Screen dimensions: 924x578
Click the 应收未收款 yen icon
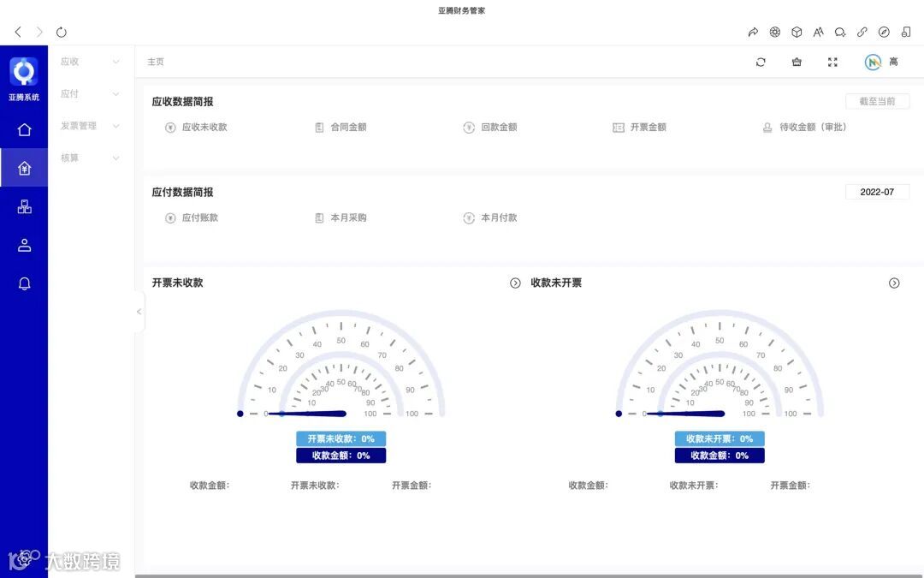coord(170,128)
